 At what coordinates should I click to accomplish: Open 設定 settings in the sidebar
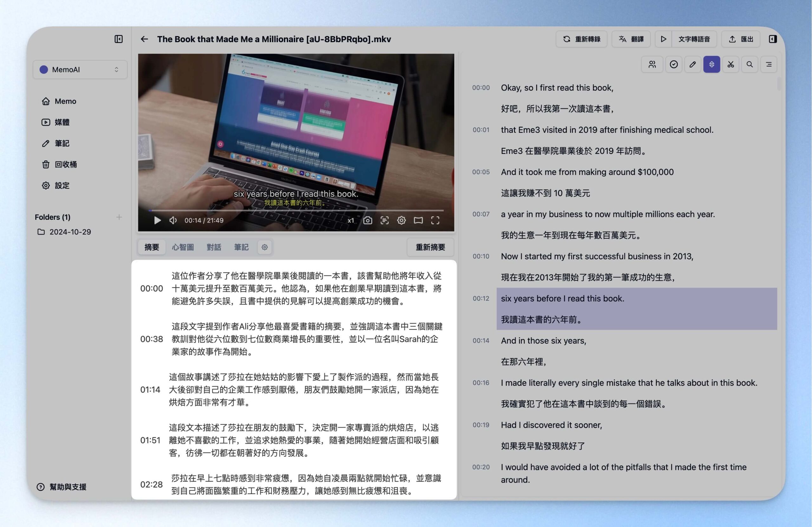click(56, 185)
